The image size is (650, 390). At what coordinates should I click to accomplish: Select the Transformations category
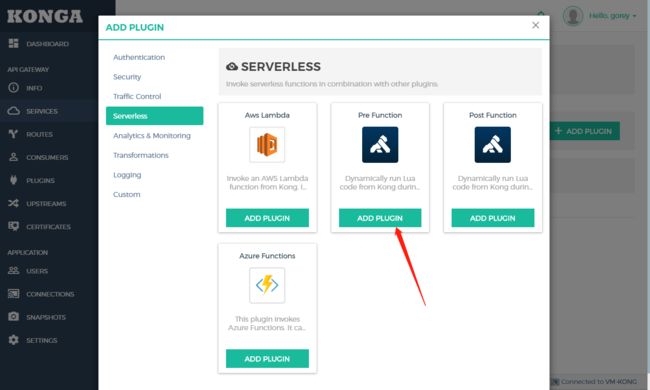[141, 155]
